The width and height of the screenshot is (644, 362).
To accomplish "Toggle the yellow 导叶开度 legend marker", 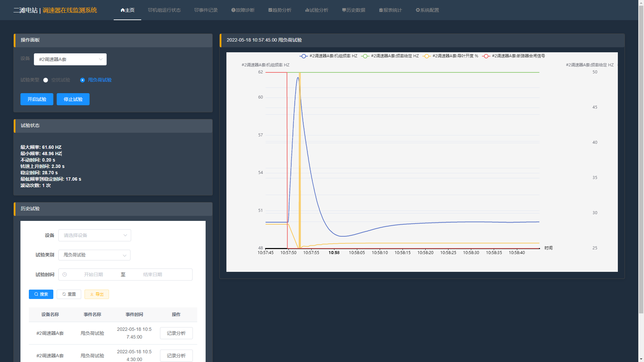I will tap(426, 56).
